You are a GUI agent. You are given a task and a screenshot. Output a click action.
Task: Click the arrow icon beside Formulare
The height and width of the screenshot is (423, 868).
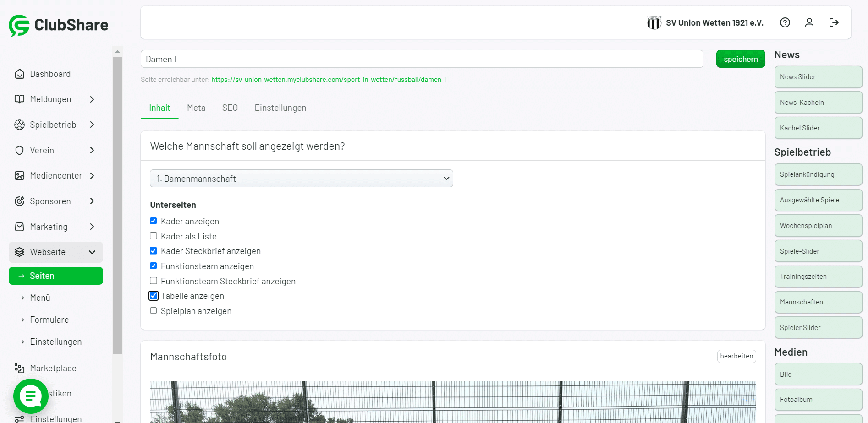click(x=21, y=320)
